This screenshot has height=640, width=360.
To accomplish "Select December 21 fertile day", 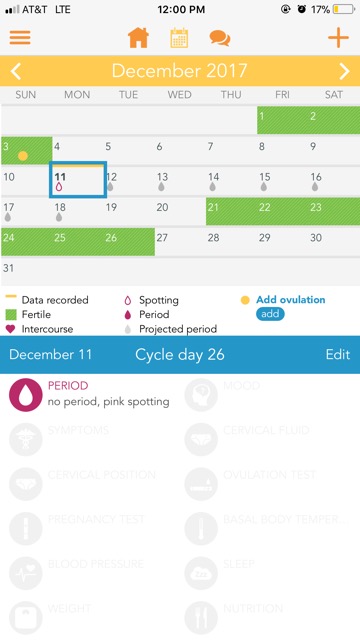I will [231, 211].
